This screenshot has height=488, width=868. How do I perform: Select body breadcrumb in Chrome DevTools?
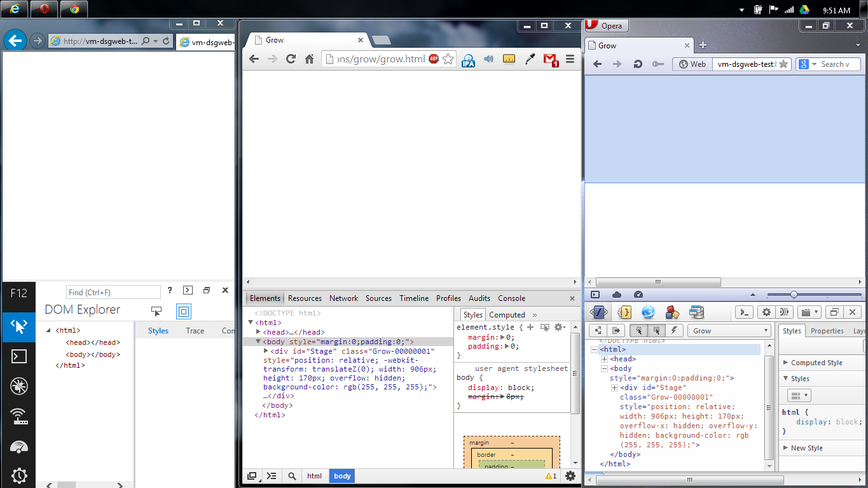point(342,476)
